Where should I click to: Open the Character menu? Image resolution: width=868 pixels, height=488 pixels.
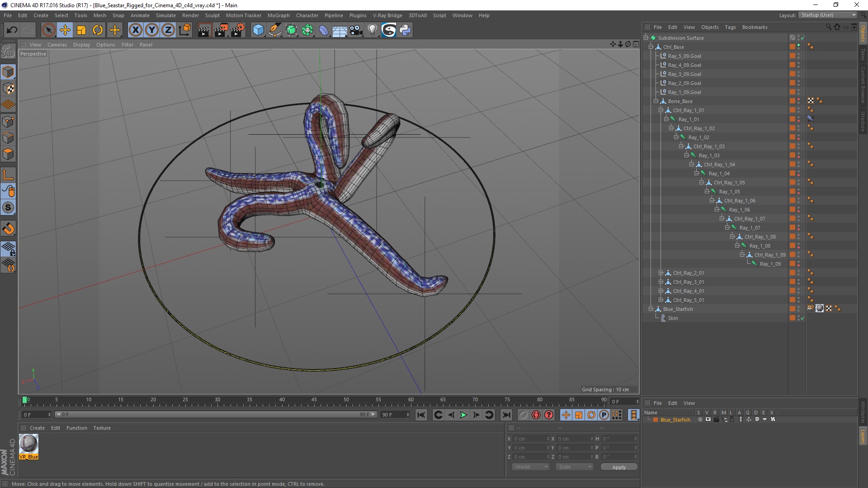tap(307, 15)
